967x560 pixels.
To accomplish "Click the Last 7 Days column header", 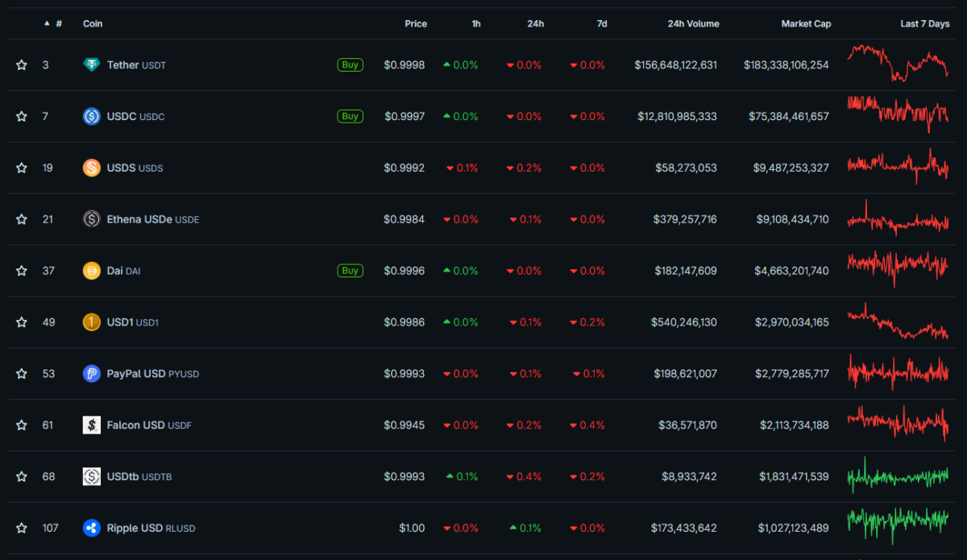I will coord(924,23).
